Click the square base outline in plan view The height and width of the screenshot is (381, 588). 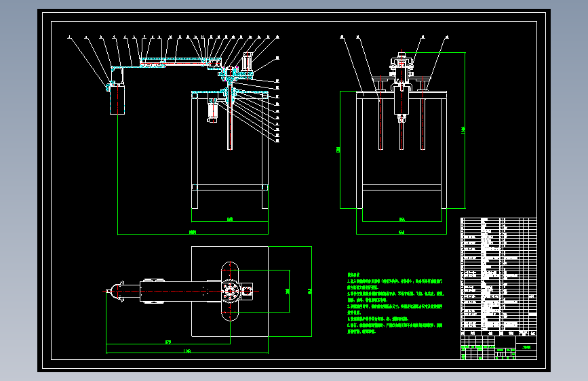pos(230,292)
